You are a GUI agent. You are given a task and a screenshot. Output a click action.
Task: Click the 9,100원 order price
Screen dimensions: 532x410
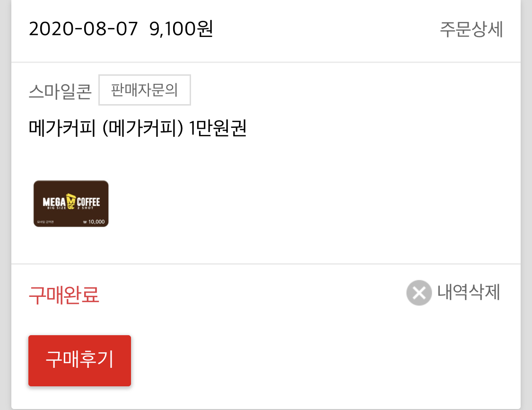click(181, 29)
